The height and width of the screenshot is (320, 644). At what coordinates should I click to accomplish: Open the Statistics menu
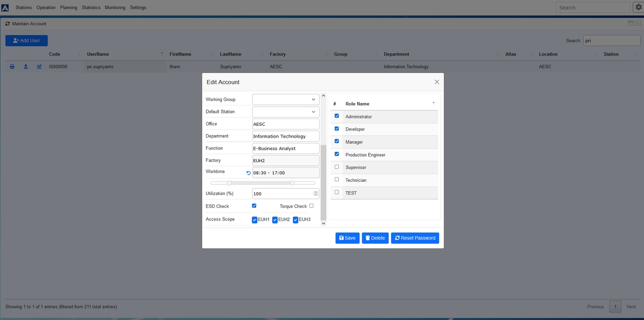tap(91, 8)
